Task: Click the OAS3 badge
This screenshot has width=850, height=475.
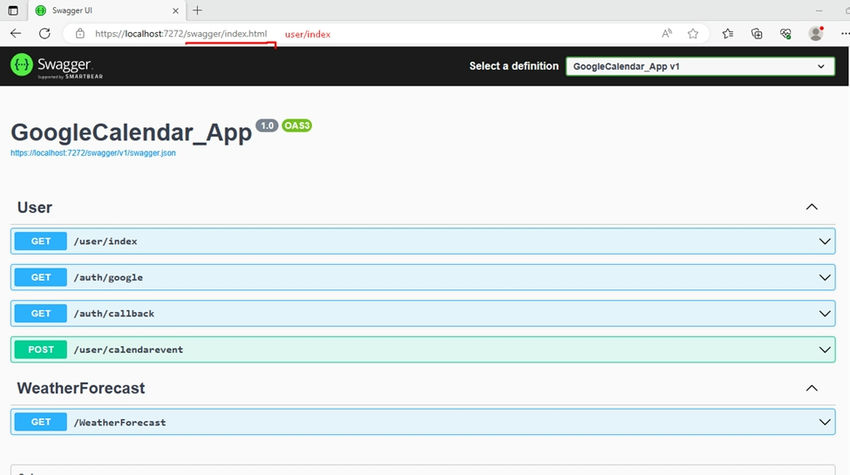Action: [x=297, y=125]
